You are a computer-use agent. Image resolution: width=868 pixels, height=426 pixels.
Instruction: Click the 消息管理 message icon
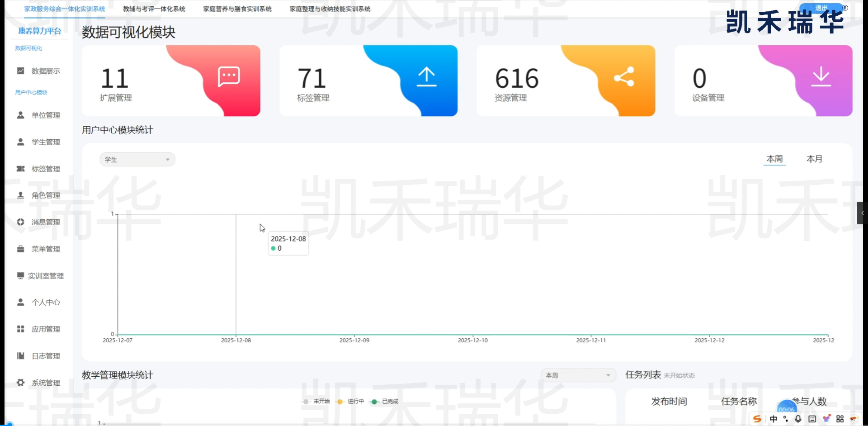(20, 222)
